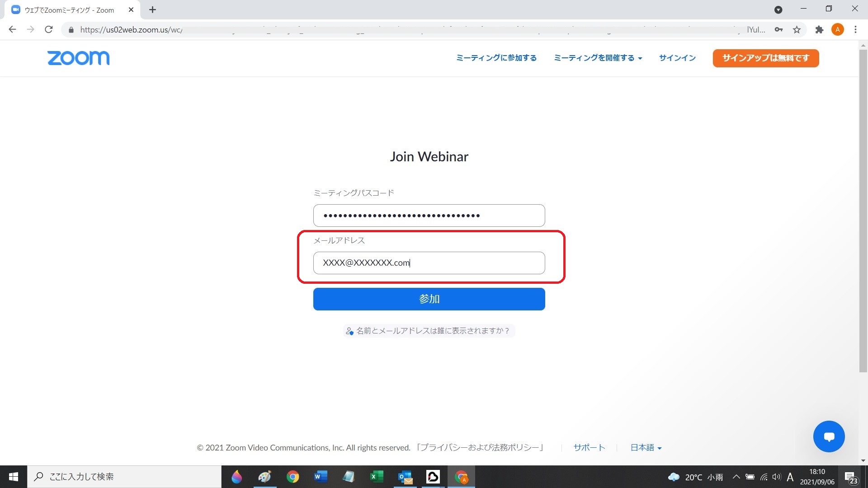
Task: Open the paint palette app in taskbar
Action: [264, 477]
